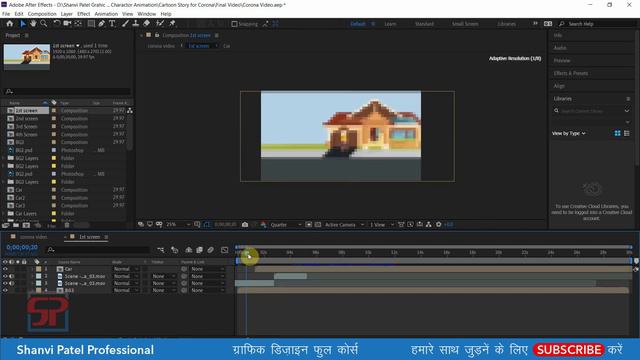Viewport: 640px width, 360px height.
Task: Open the Graph Editor in timeline
Action: 224,250
